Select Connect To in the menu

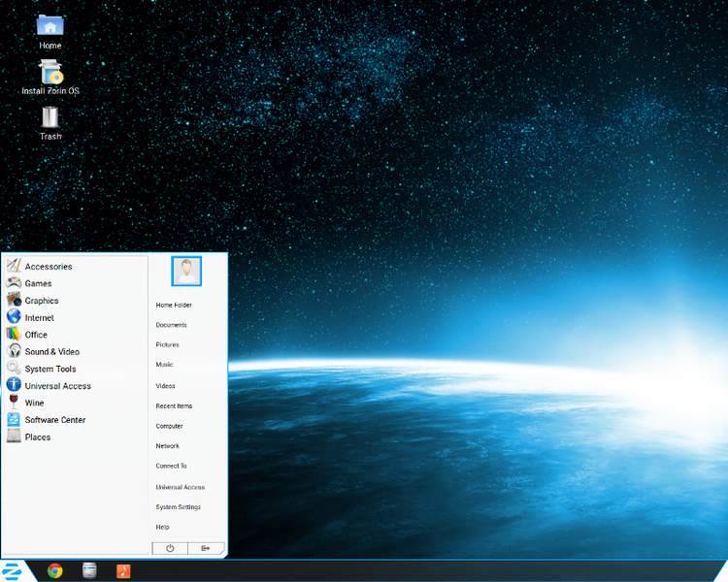(x=171, y=466)
